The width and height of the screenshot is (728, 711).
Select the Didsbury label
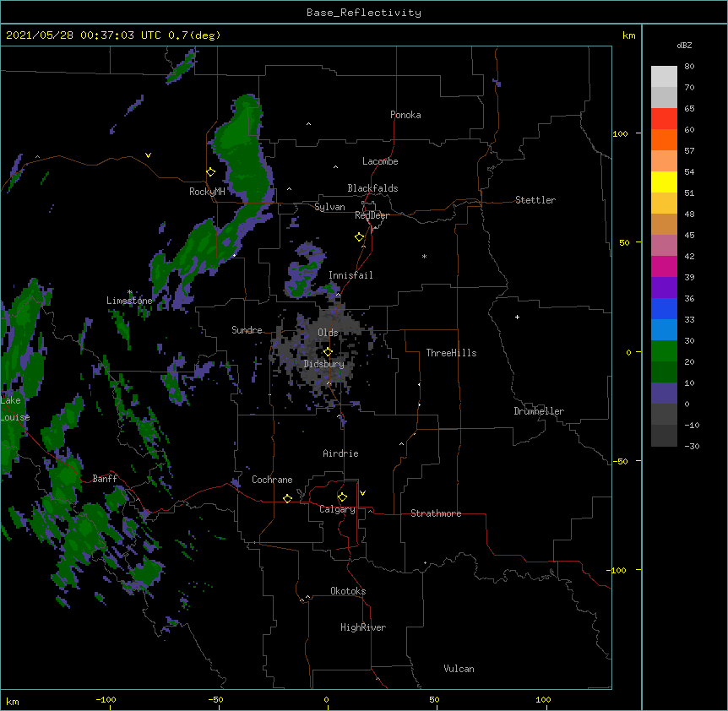[x=324, y=364]
